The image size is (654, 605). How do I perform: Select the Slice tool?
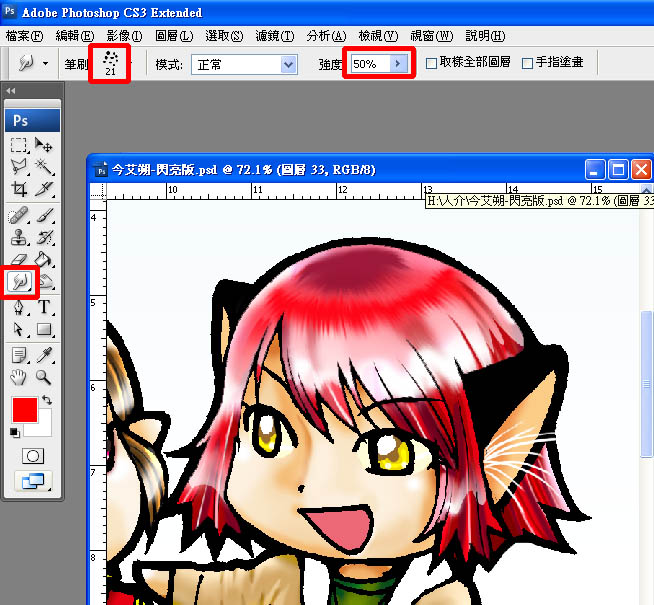(x=44, y=189)
